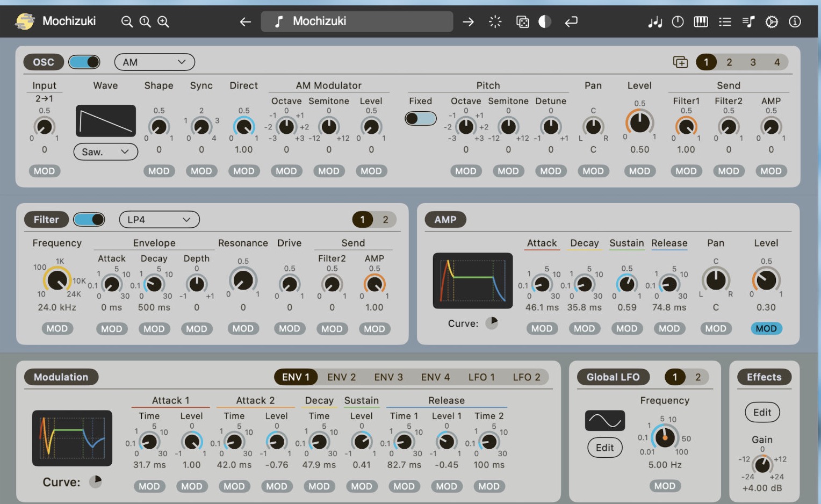This screenshot has width=821, height=504.
Task: Open the info icon
Action: pos(795,21)
